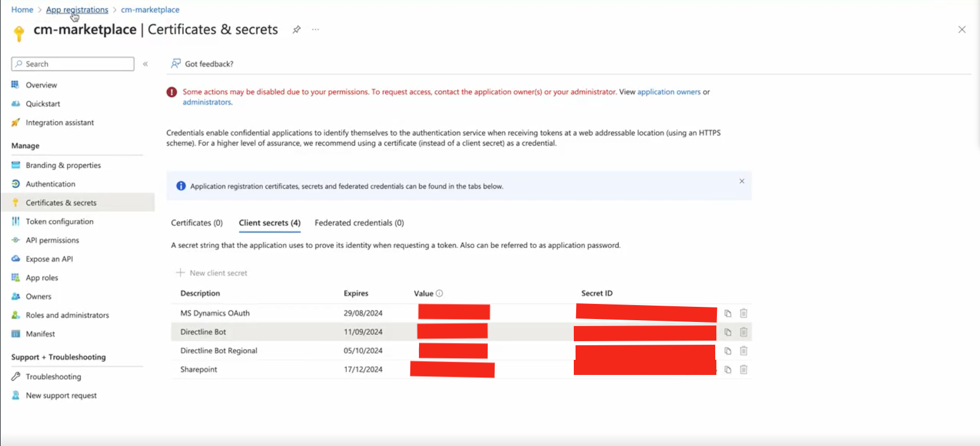Select Certificates & secrets in sidebar
980x446 pixels.
[x=61, y=203]
